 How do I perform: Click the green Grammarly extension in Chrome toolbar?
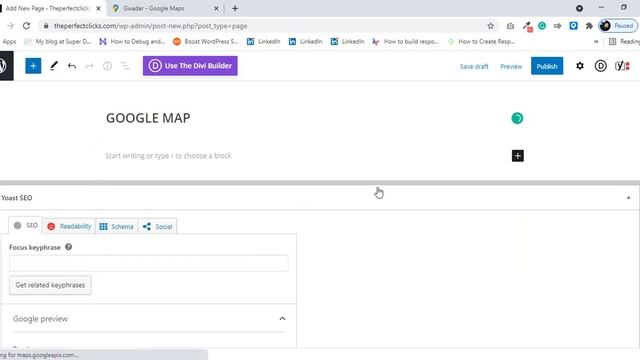pos(542,26)
